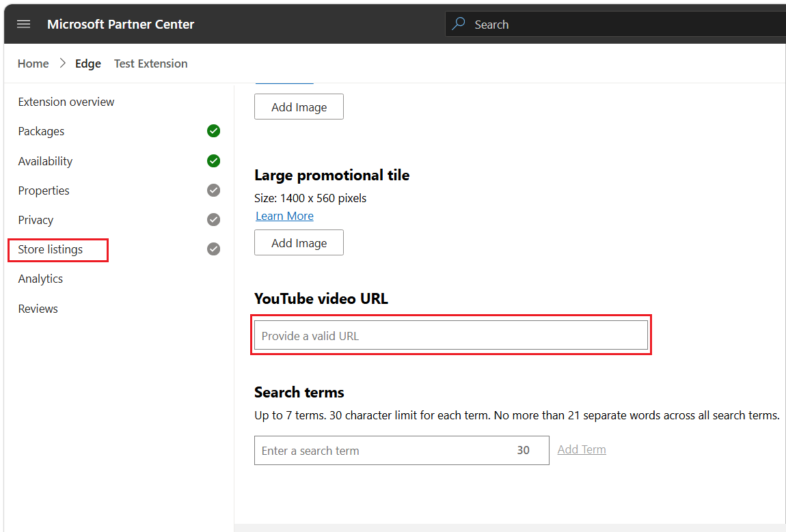Go to the Packages section
Viewport: 786px width, 532px height.
click(41, 131)
